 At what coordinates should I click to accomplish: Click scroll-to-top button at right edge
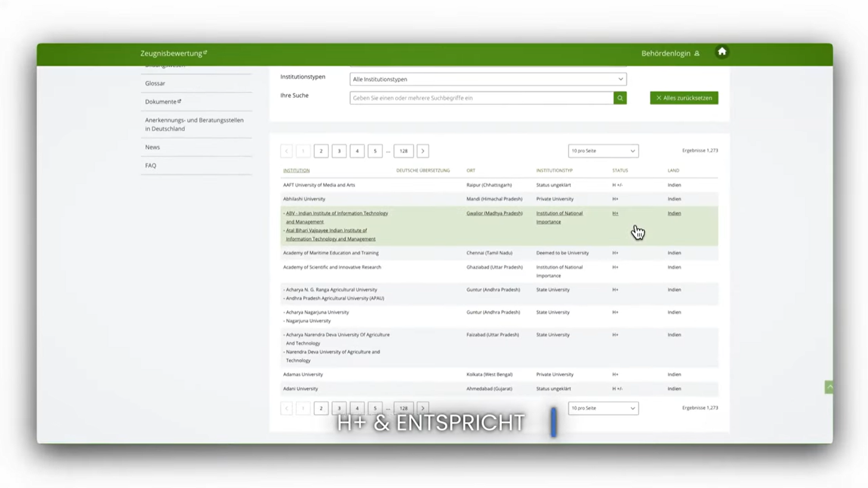click(829, 387)
